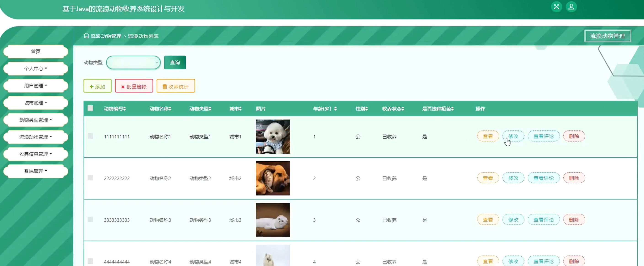Click the 批量删除 button

pos(134,86)
